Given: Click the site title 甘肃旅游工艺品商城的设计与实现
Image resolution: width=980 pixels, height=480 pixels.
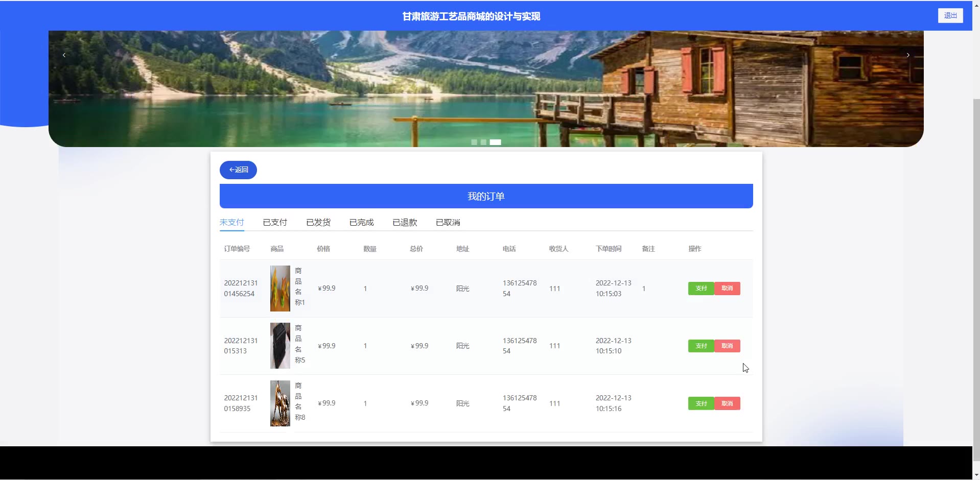Looking at the screenshot, I should click(x=471, y=16).
